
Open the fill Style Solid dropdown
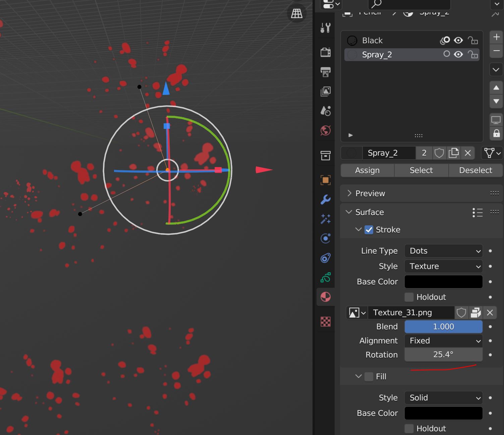443,398
